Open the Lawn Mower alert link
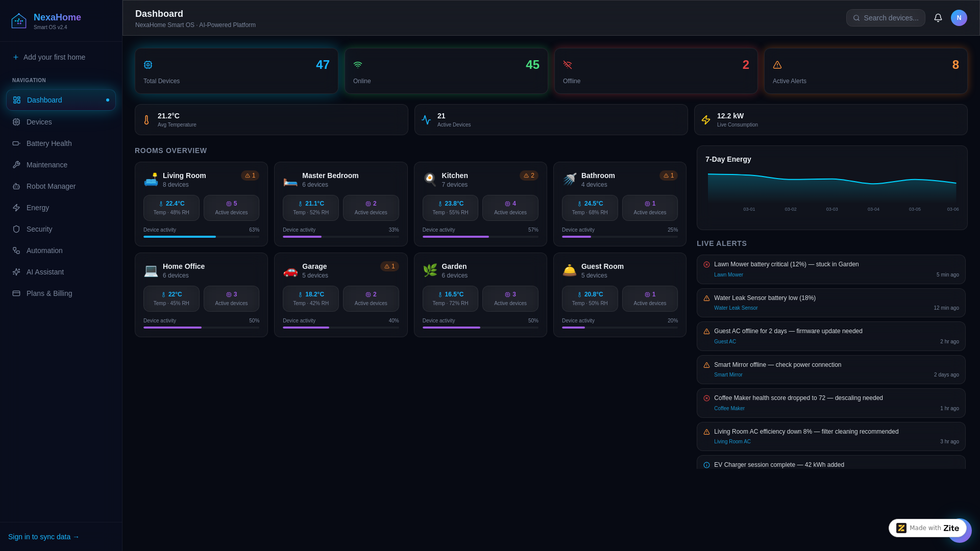This screenshot has height=551, width=980. coord(728,275)
